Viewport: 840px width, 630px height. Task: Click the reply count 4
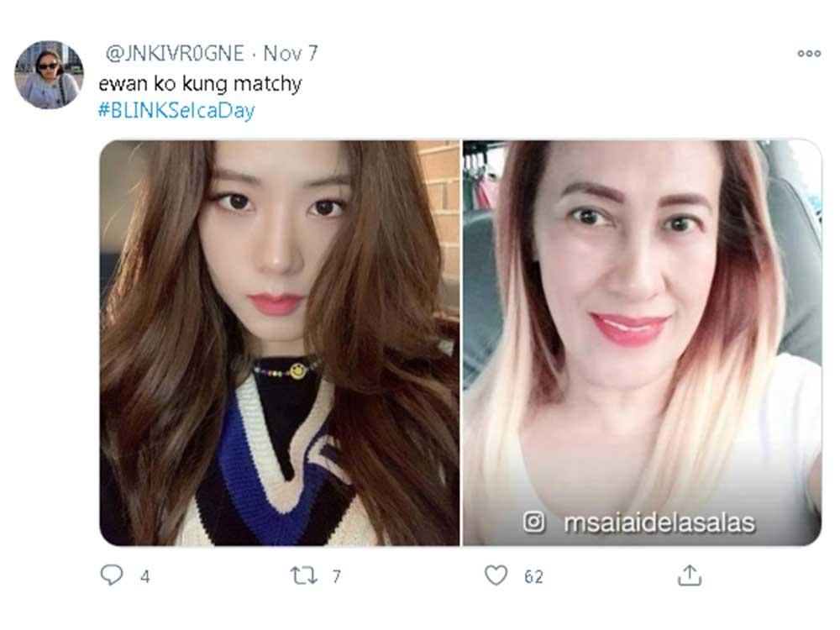pos(144,577)
